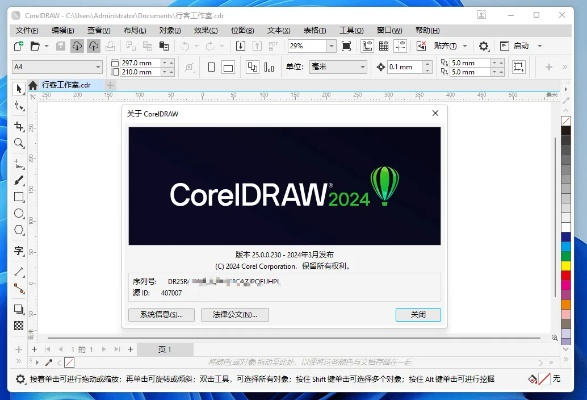Click the 法律公文(N)... button
The height and width of the screenshot is (400, 587).
click(x=235, y=315)
